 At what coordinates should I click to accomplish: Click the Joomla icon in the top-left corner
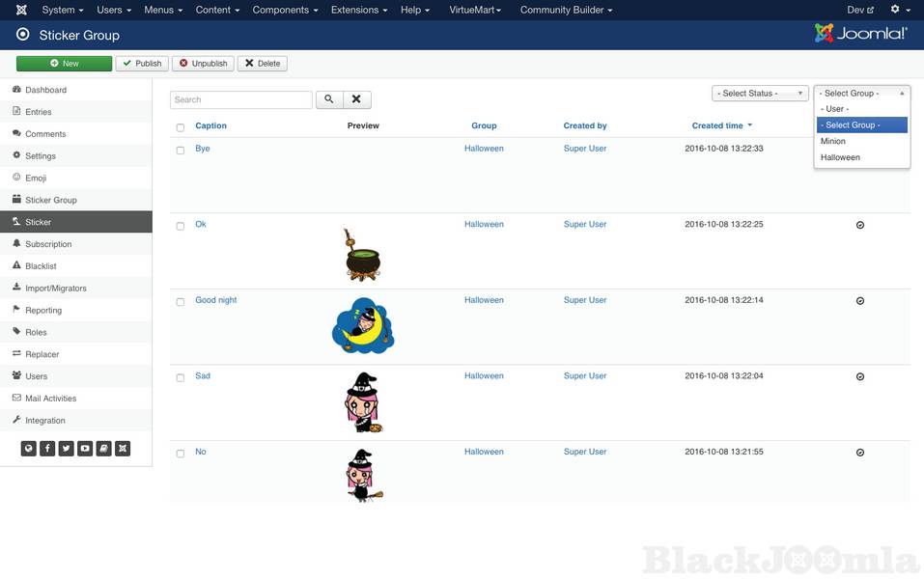[21, 10]
